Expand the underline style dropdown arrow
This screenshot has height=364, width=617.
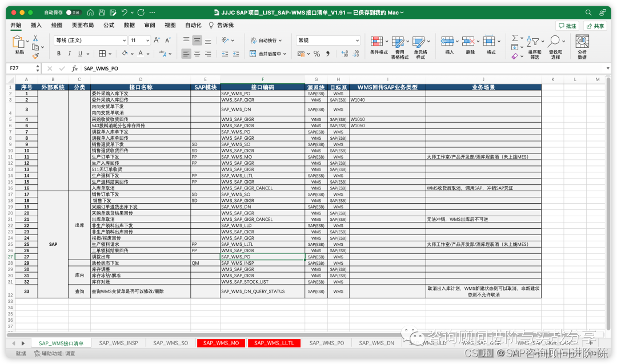tap(88, 54)
